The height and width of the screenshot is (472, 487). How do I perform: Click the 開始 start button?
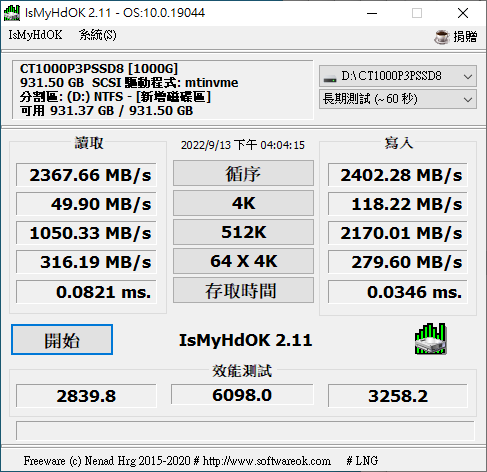pos(62,340)
